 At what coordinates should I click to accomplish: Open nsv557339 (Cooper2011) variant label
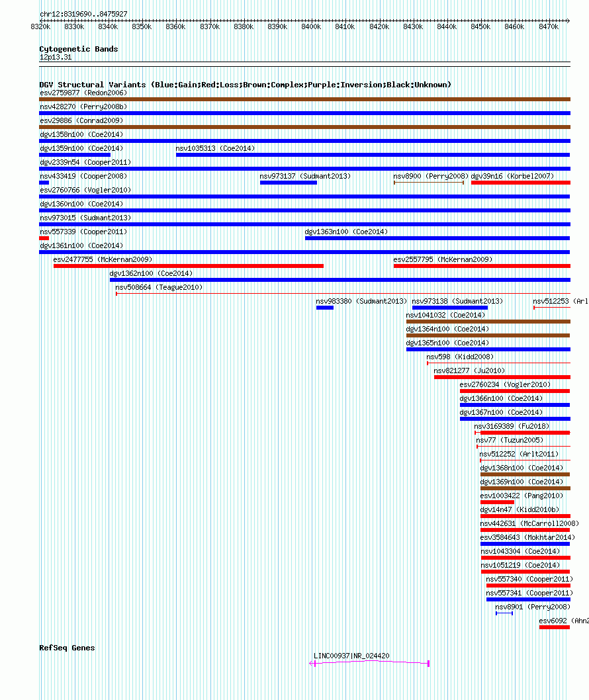click(83, 232)
